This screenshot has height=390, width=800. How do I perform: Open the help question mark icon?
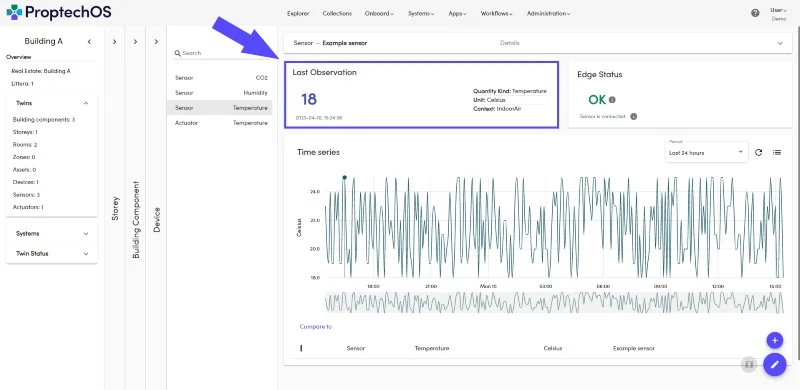click(755, 13)
